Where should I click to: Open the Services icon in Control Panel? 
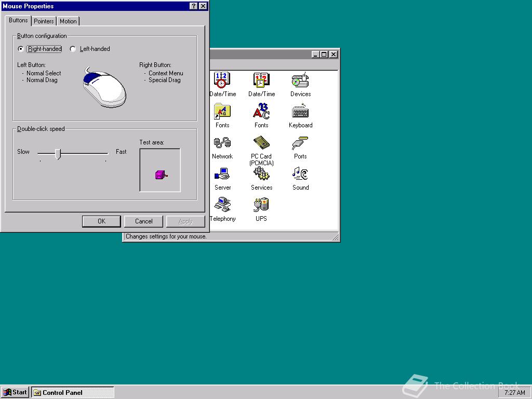click(x=261, y=174)
